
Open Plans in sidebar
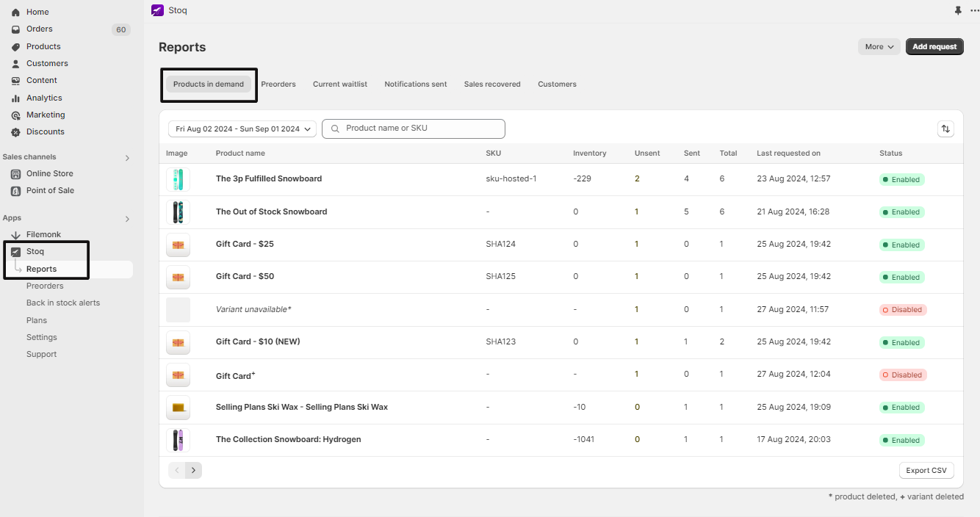tap(37, 321)
